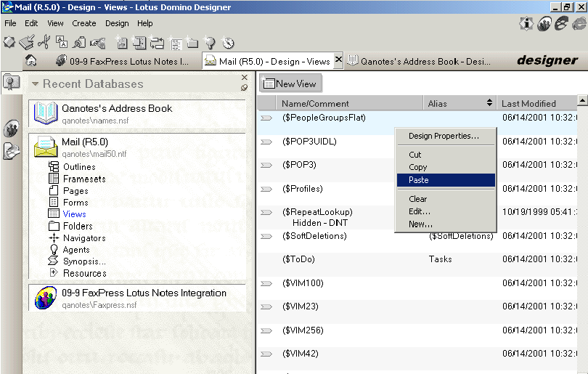Click the create-view sparkle list icon
This screenshot has height=374, width=588.
point(175,43)
